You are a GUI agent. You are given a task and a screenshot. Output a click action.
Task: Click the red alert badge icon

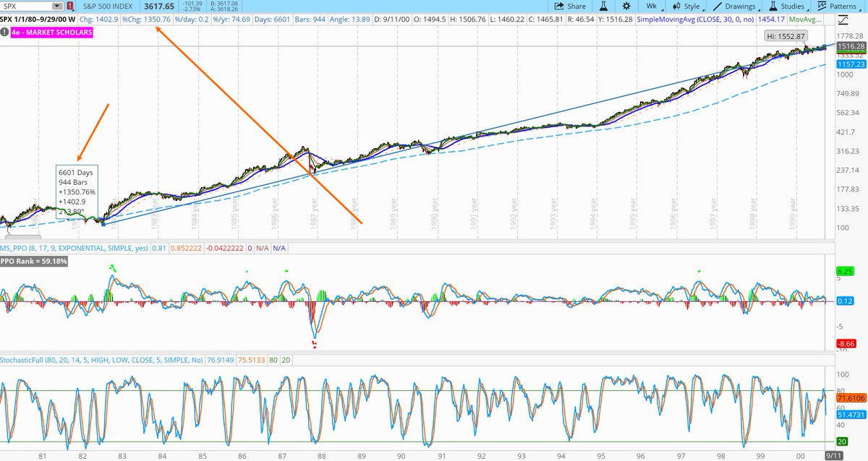pyautogui.click(x=70, y=7)
